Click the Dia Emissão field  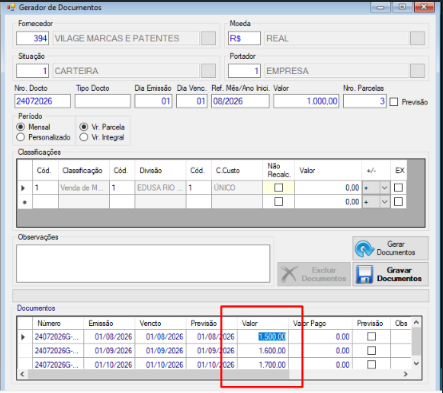(153, 101)
